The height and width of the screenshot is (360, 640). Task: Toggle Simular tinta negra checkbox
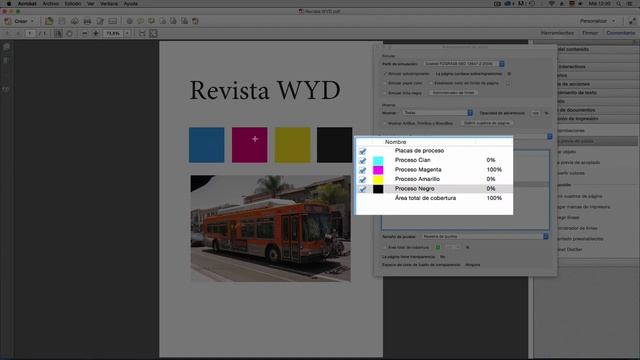[384, 93]
